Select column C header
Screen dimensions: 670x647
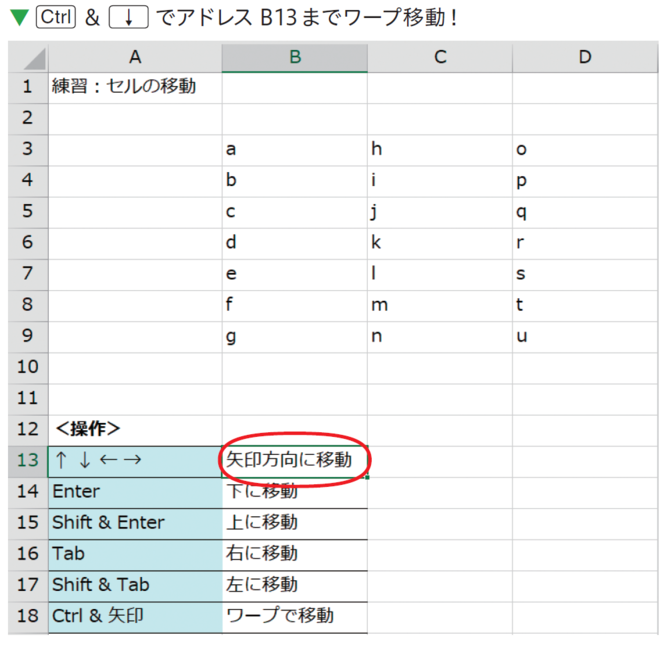tap(440, 57)
